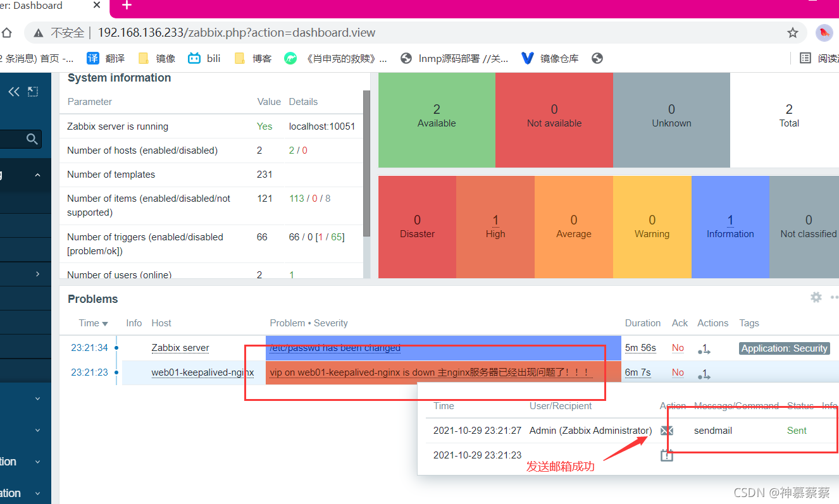Screen dimensions: 839x504
Task: Click the message sent envelope icon
Action: 666,431
